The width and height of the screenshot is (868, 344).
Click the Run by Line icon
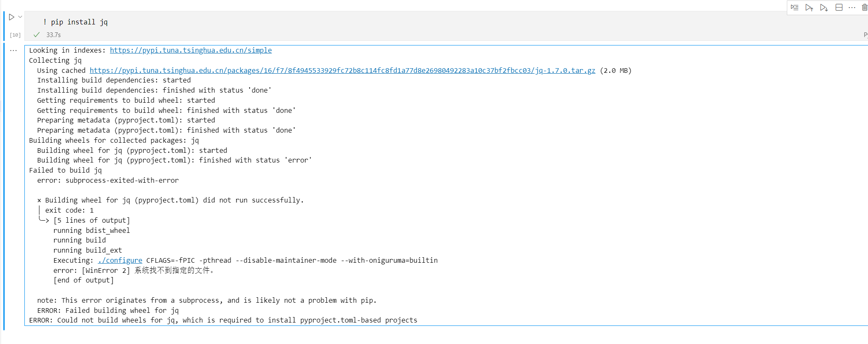(x=794, y=8)
